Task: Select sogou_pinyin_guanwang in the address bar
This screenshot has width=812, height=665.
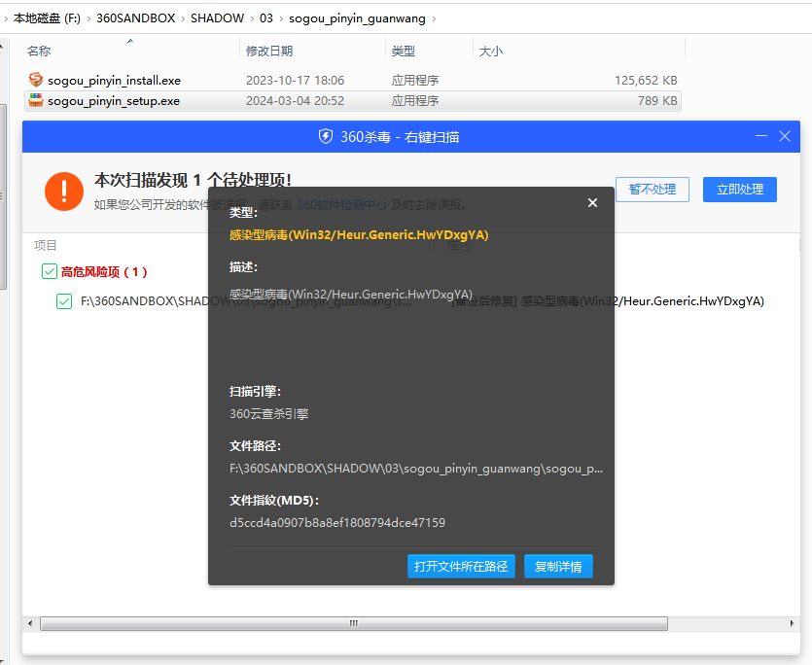Action: [357, 18]
